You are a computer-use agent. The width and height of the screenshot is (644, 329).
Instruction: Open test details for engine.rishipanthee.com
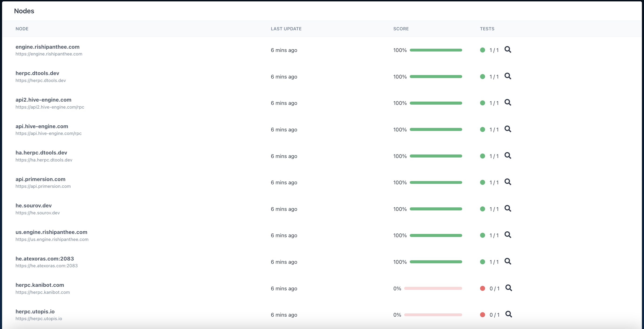click(x=508, y=50)
